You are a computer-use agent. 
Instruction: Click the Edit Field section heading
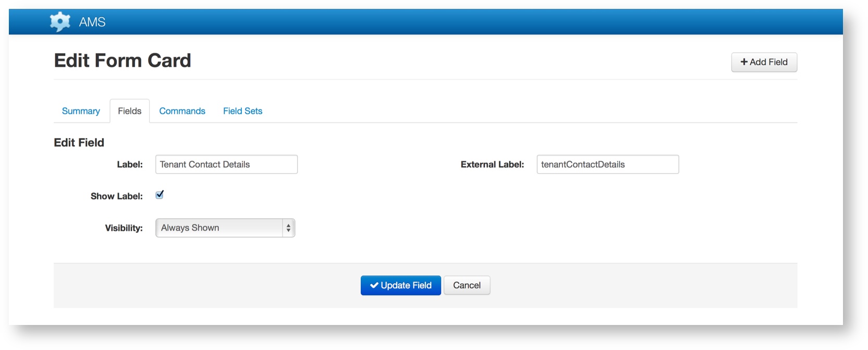(79, 143)
